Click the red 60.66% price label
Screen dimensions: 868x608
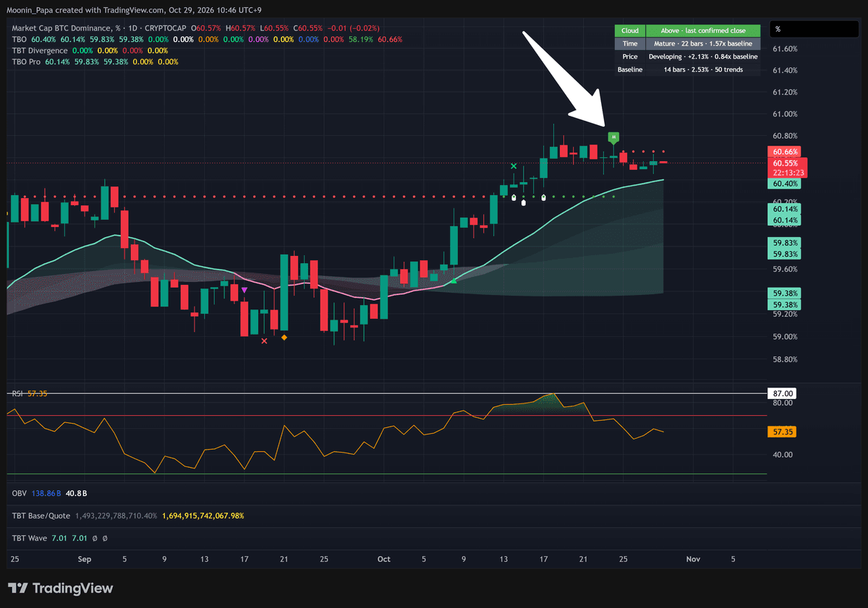786,152
